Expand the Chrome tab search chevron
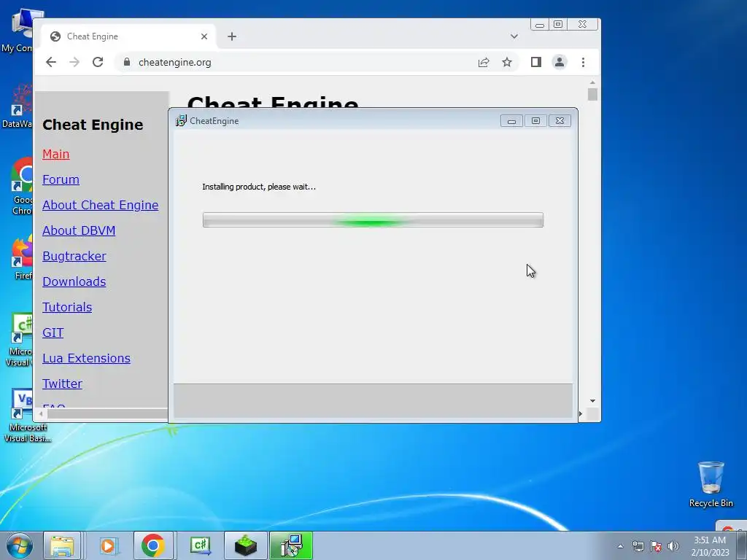This screenshot has height=560, width=747. point(514,36)
